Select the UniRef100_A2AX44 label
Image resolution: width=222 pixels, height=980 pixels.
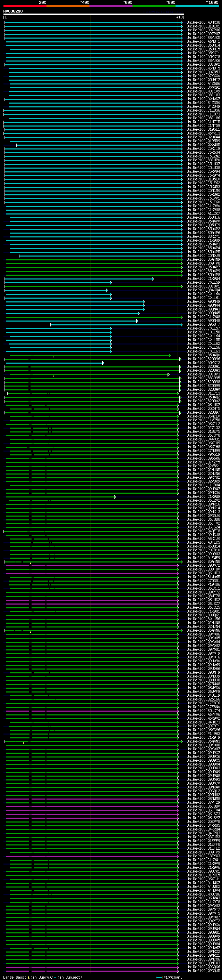tap(203, 137)
